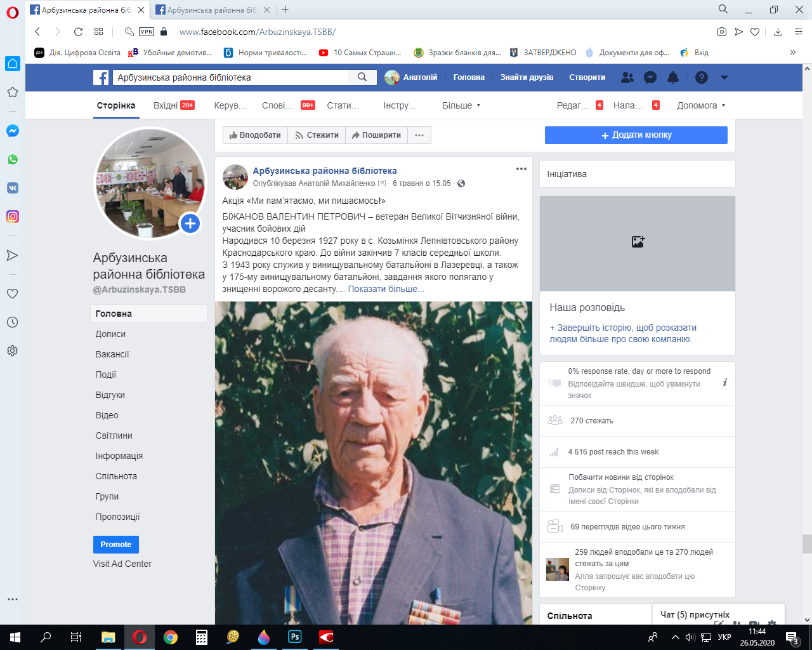Open Messenger in the Opera sidebar
812x650 pixels.
tap(12, 131)
